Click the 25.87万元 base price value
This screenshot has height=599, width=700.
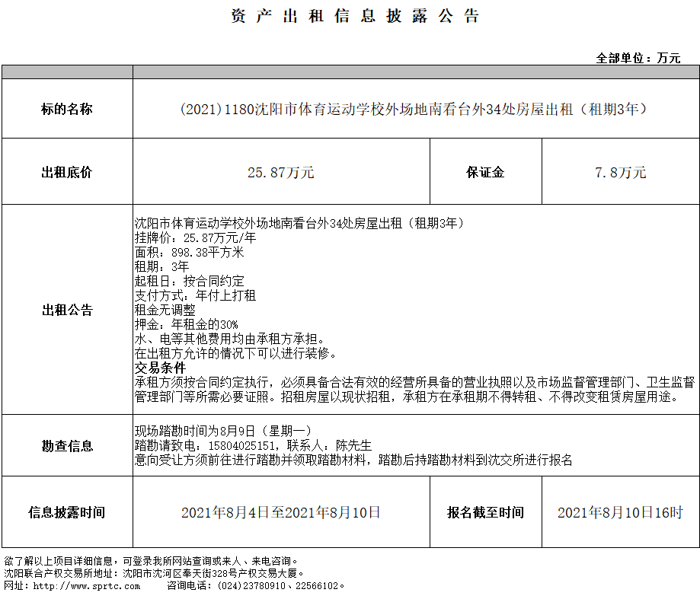point(281,173)
